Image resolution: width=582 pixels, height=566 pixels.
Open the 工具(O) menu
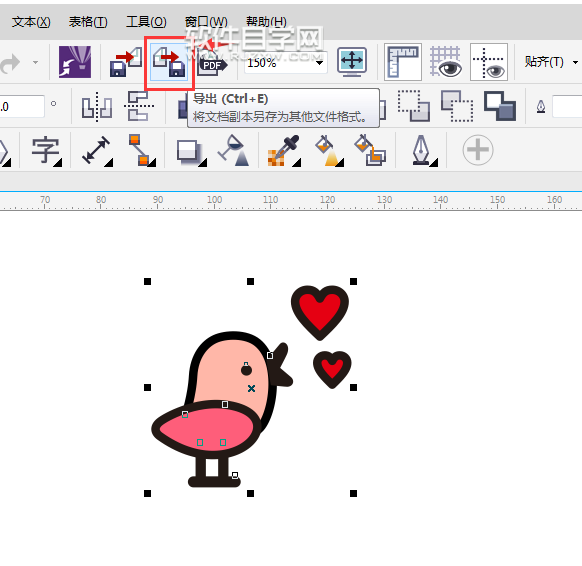(146, 22)
